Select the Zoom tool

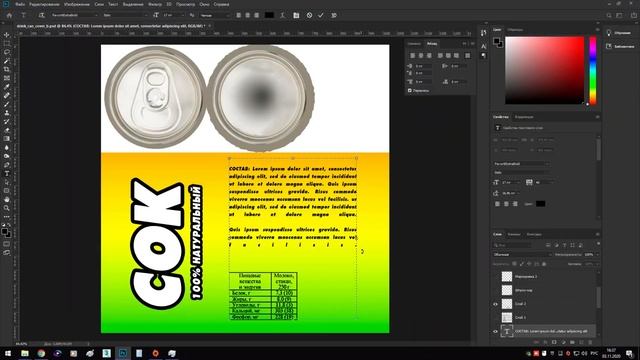point(7,208)
